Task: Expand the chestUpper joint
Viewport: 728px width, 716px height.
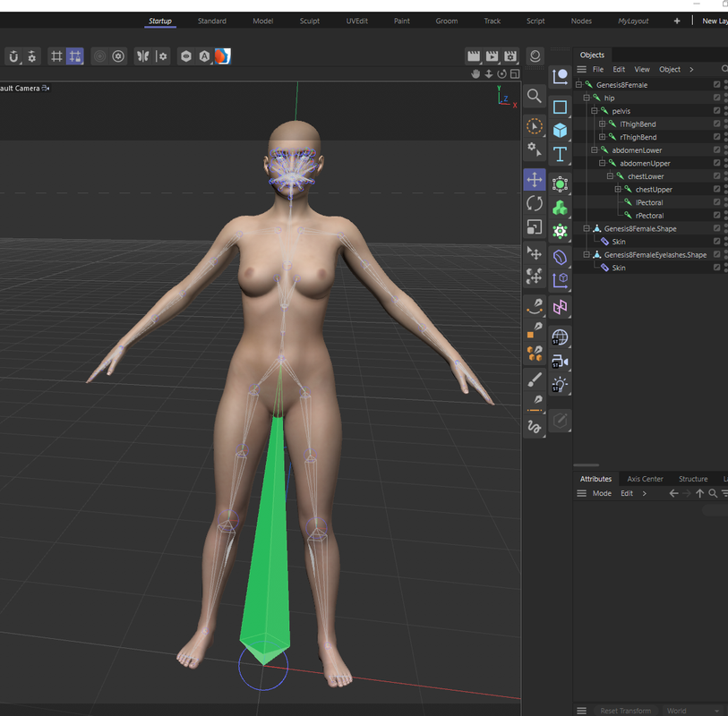Action: pos(618,190)
